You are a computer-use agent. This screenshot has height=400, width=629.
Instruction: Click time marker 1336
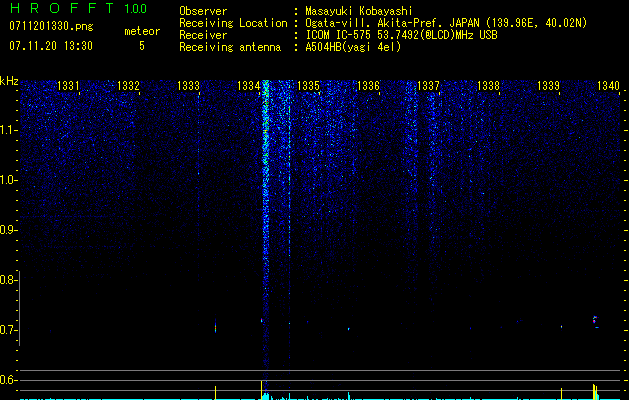(x=368, y=86)
